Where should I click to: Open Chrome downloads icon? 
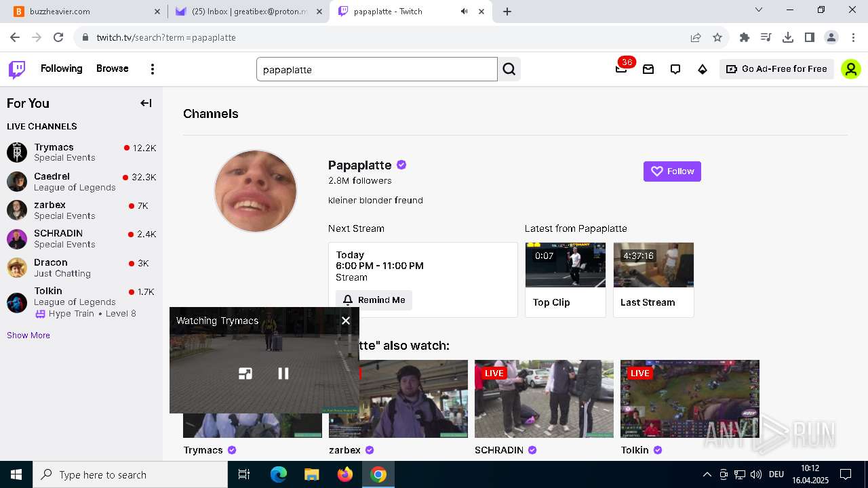pos(788,37)
